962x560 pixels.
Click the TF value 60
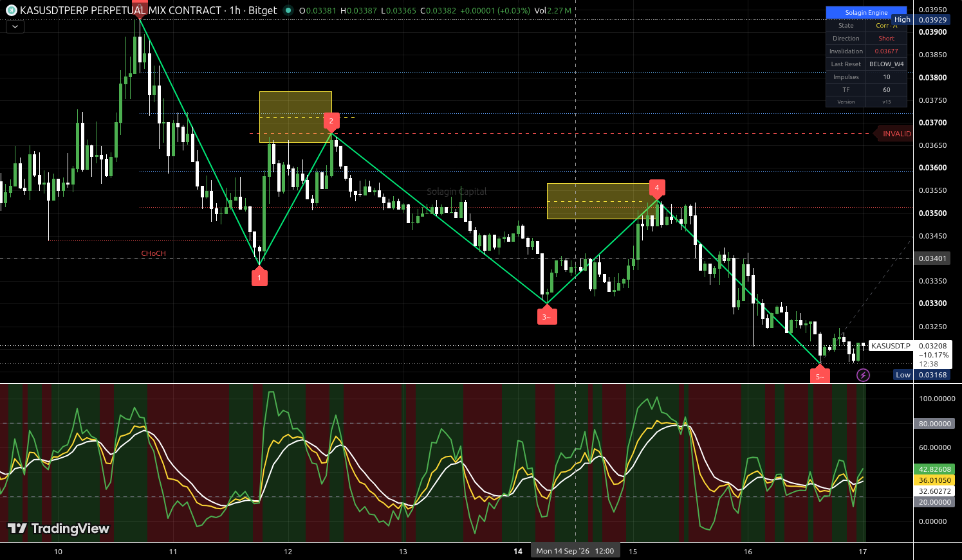[x=886, y=90]
